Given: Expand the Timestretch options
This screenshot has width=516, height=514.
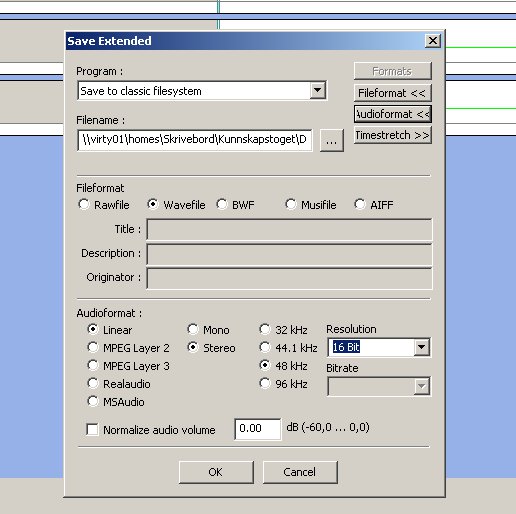Looking at the screenshot, I should [393, 135].
